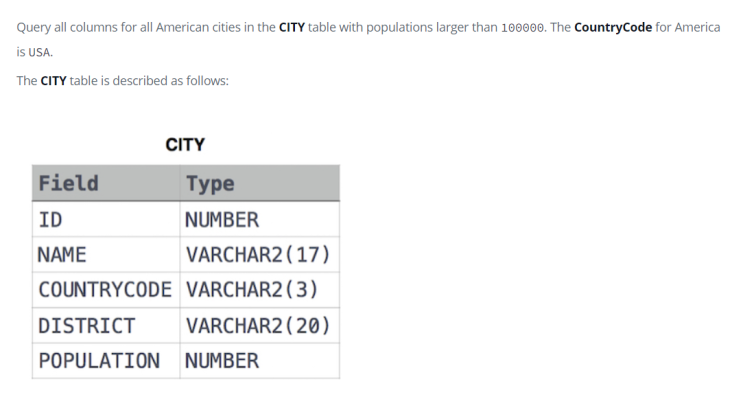Click the "100000" value in the description

[521, 27]
